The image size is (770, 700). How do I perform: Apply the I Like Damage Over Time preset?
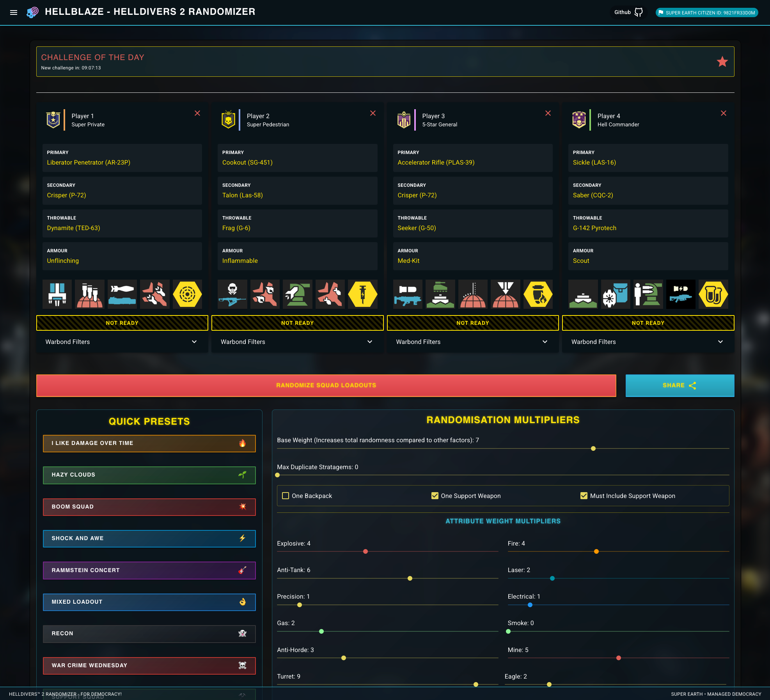[x=149, y=443]
